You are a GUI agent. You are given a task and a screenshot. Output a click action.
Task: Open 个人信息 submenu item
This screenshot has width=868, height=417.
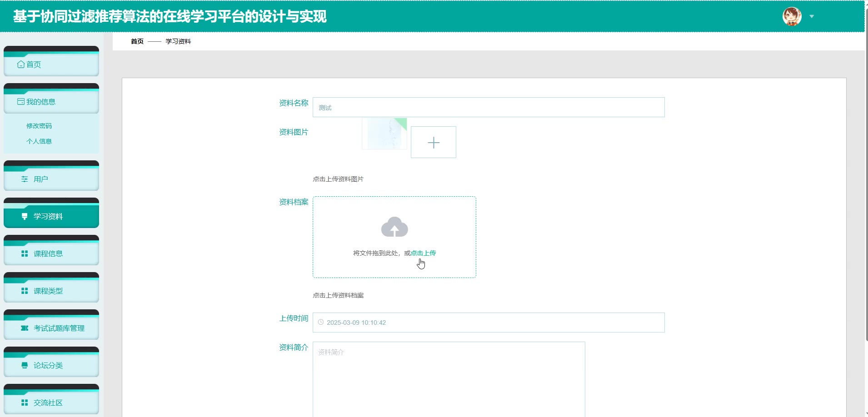pos(39,141)
